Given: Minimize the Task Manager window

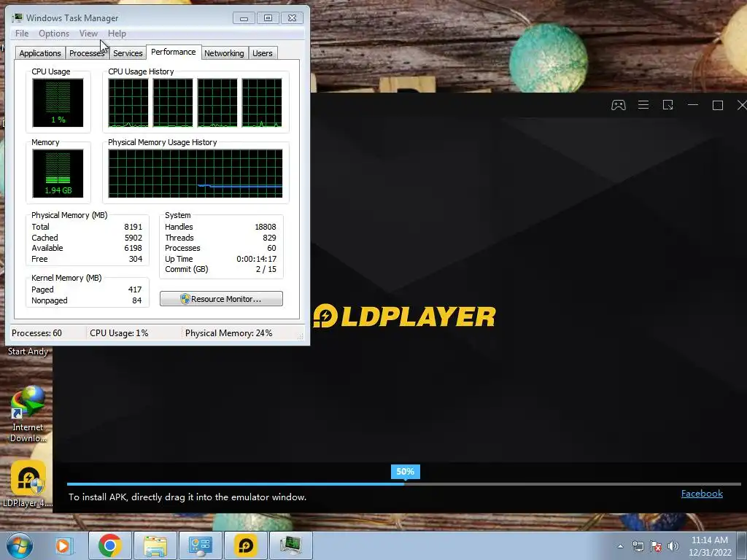Looking at the screenshot, I should point(244,18).
